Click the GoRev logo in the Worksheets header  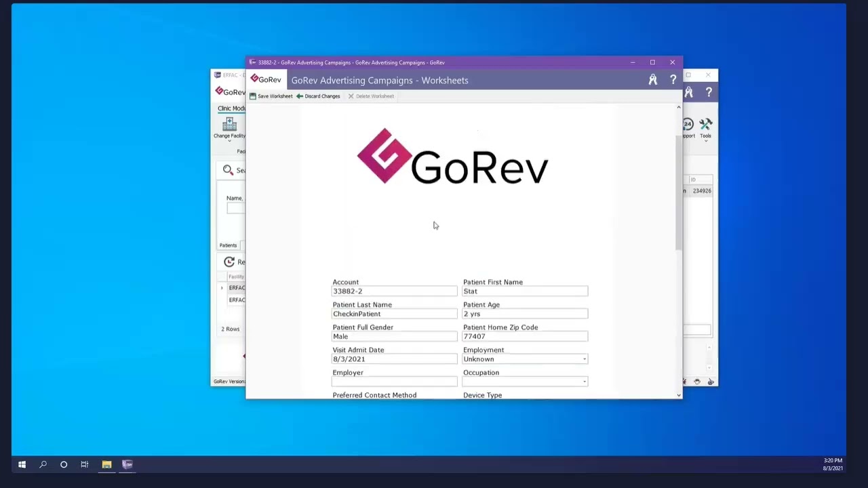265,80
